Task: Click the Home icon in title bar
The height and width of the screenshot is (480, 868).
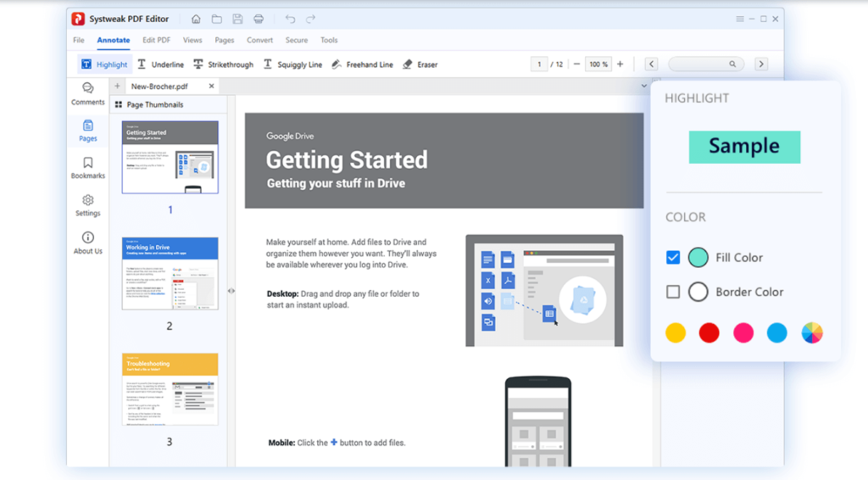Action: point(196,19)
